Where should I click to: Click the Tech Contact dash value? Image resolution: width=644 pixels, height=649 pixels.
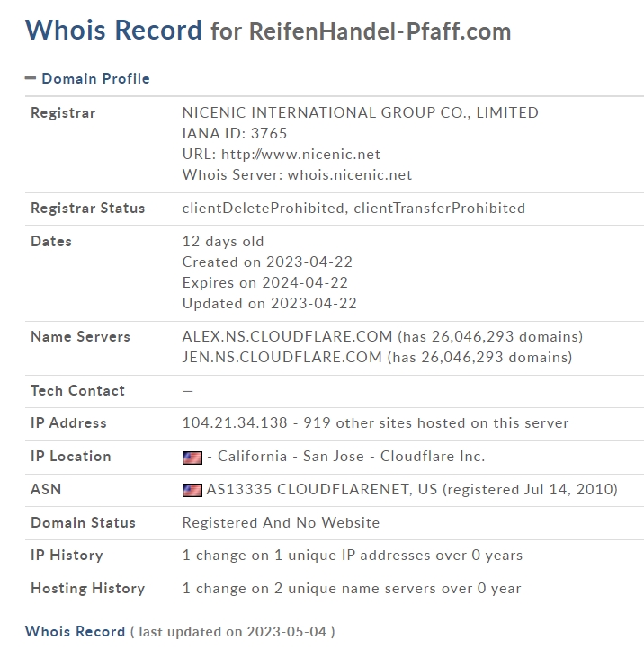point(188,391)
